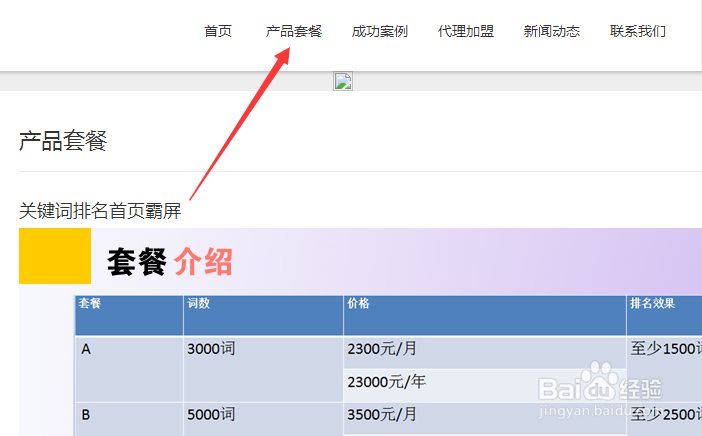Click the 2300元/月 price cell
Screen dimensions: 702x436
pyautogui.click(x=485, y=353)
